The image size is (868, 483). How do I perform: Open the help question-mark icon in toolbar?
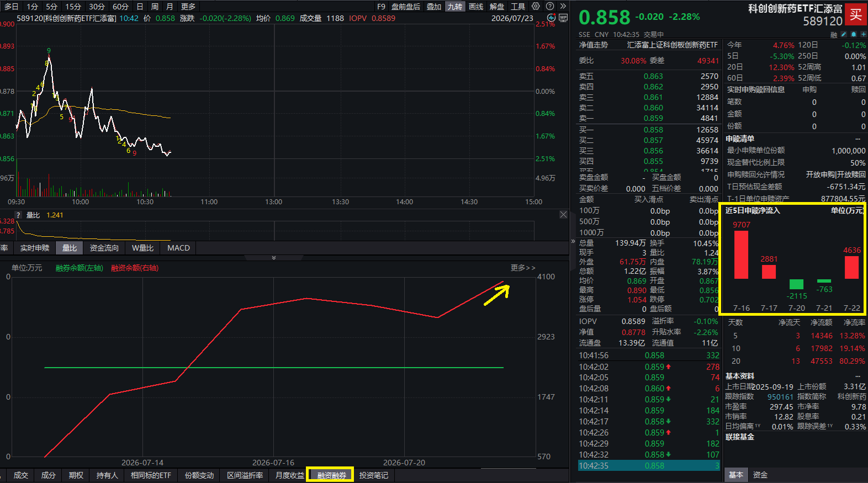(550, 6)
